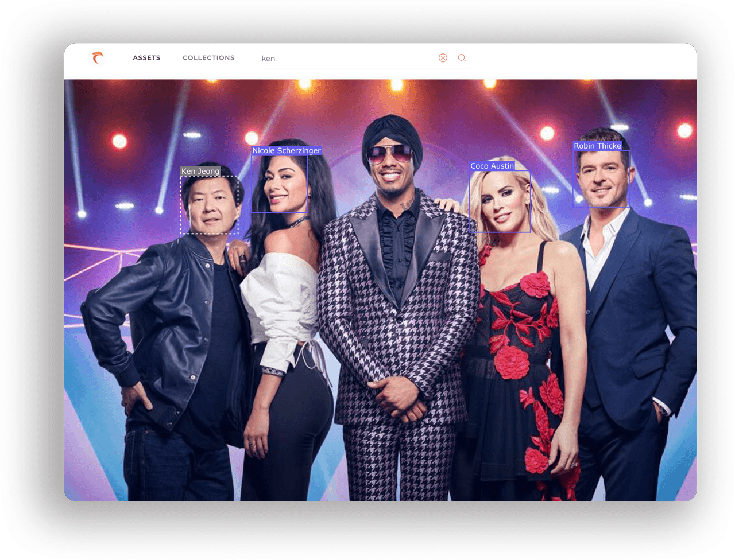The width and height of the screenshot is (735, 560).
Task: Focus the search box containing 'ken'
Action: pyautogui.click(x=345, y=59)
